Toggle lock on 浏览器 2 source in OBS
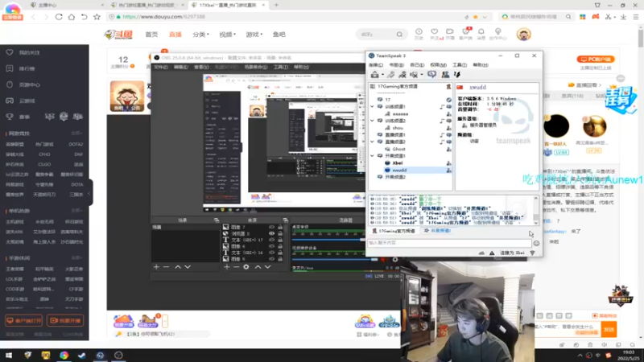Image resolution: width=644 pixels, height=362 pixels. click(x=280, y=233)
